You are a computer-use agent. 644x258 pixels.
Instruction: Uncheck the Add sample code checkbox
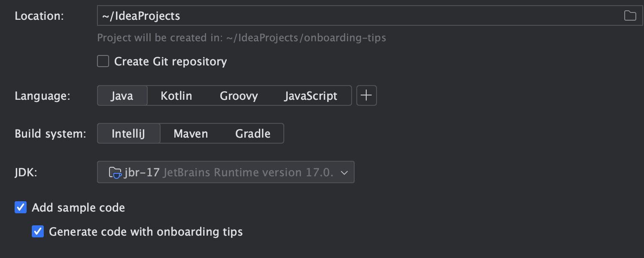coord(21,208)
